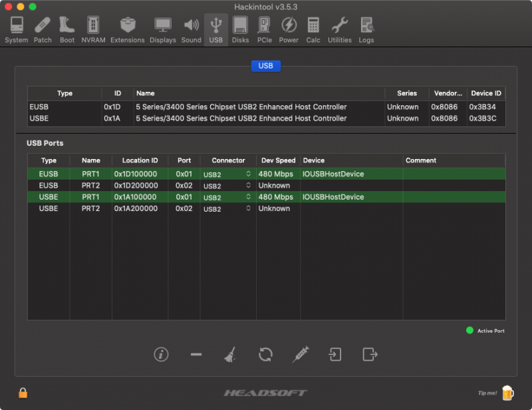Click the minus Remove port icon
The height and width of the screenshot is (410, 532).
tap(196, 355)
